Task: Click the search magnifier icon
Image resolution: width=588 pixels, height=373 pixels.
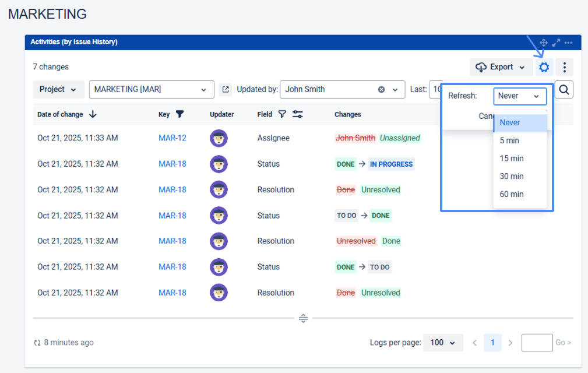Action: [564, 89]
